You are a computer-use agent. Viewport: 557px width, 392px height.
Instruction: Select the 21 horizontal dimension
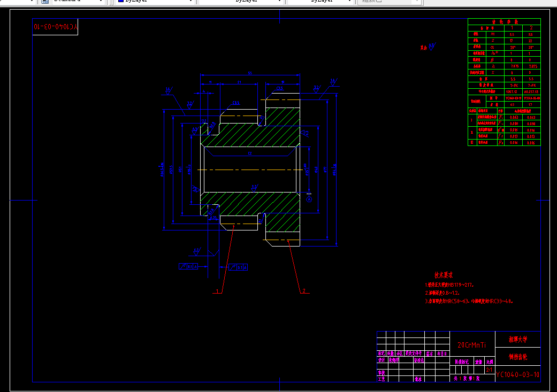click(239, 82)
